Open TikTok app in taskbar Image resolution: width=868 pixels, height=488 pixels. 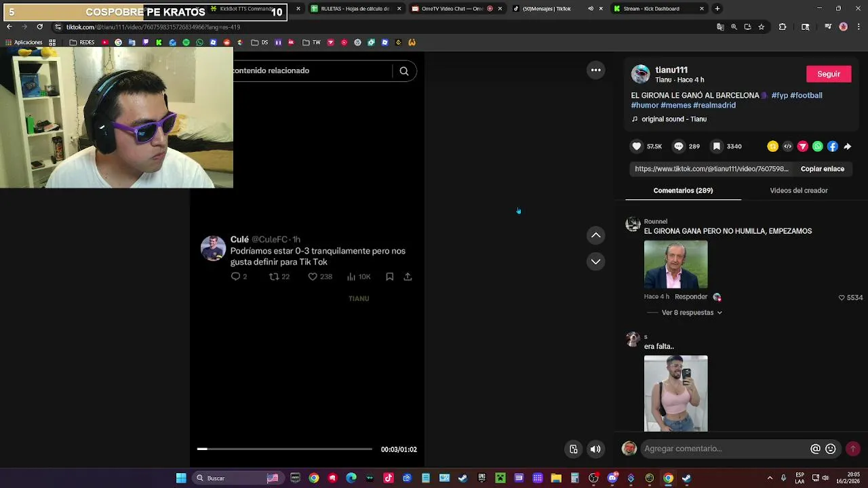point(389,479)
